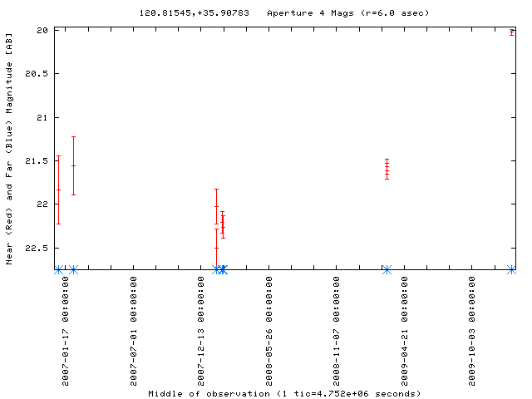Image resolution: width=532 pixels, height=399 pixels.
Task: Select the rightmost blue asterisk marker on the baseline
Action: [512, 270]
